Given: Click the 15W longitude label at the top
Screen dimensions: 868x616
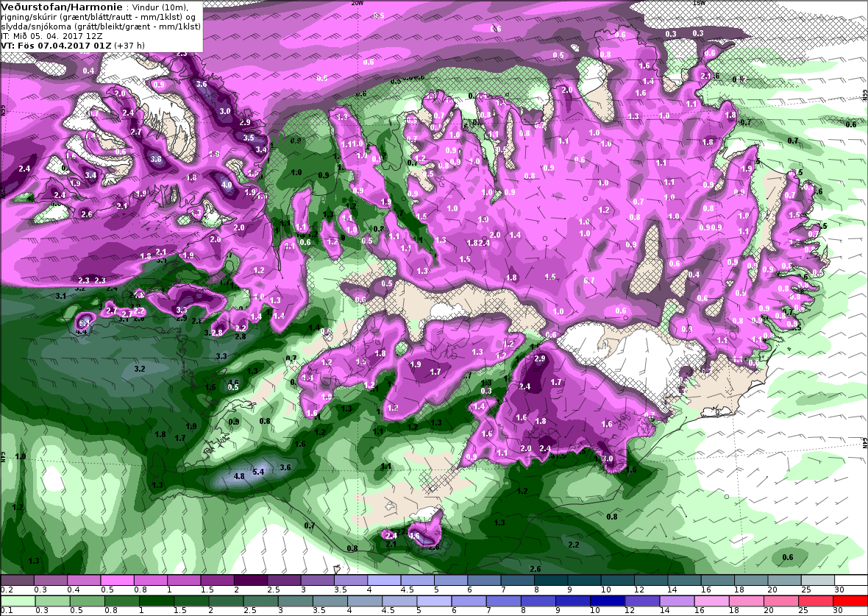Looking at the screenshot, I should (x=699, y=3).
